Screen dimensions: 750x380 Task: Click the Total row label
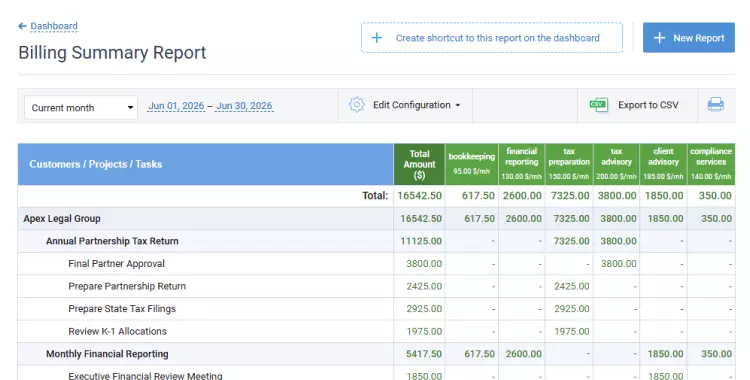pos(375,196)
